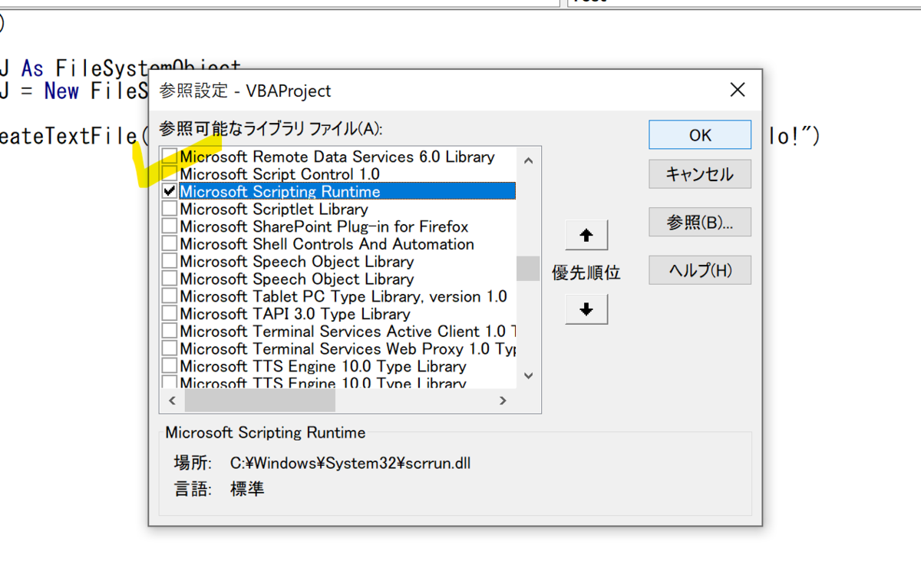Screen dimensions: 921x588
Task: Open help with the ヘルプ(H) button
Action: (x=699, y=269)
